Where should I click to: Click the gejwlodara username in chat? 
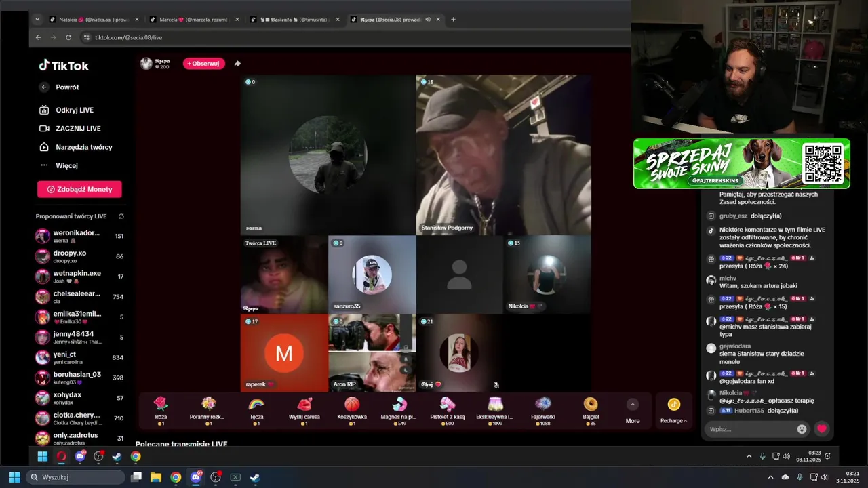(x=735, y=346)
